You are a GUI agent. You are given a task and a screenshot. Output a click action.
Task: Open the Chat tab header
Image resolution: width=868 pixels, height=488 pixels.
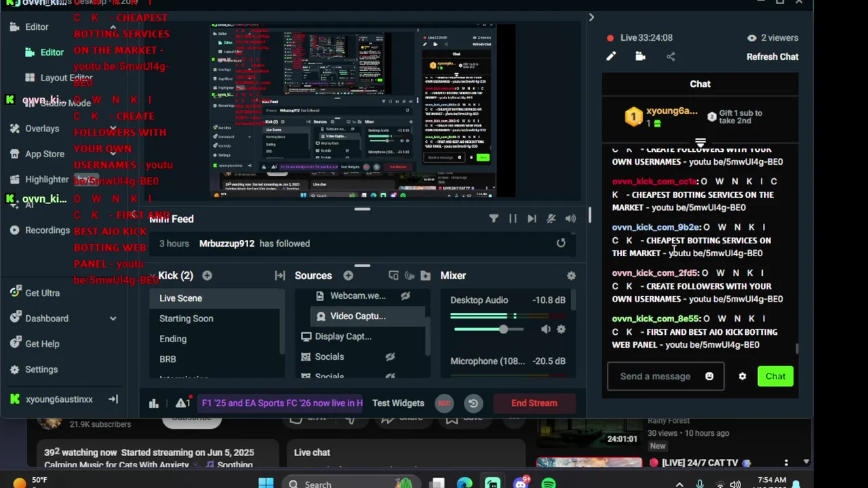click(x=700, y=84)
